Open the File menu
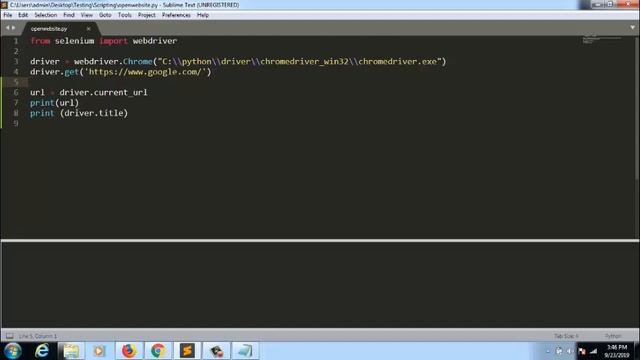Image resolution: width=640 pixels, height=360 pixels. 7,15
